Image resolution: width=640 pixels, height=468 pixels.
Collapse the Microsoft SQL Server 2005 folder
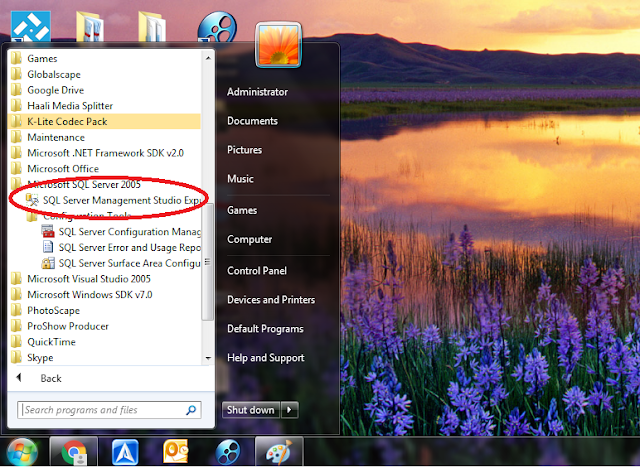click(104, 184)
